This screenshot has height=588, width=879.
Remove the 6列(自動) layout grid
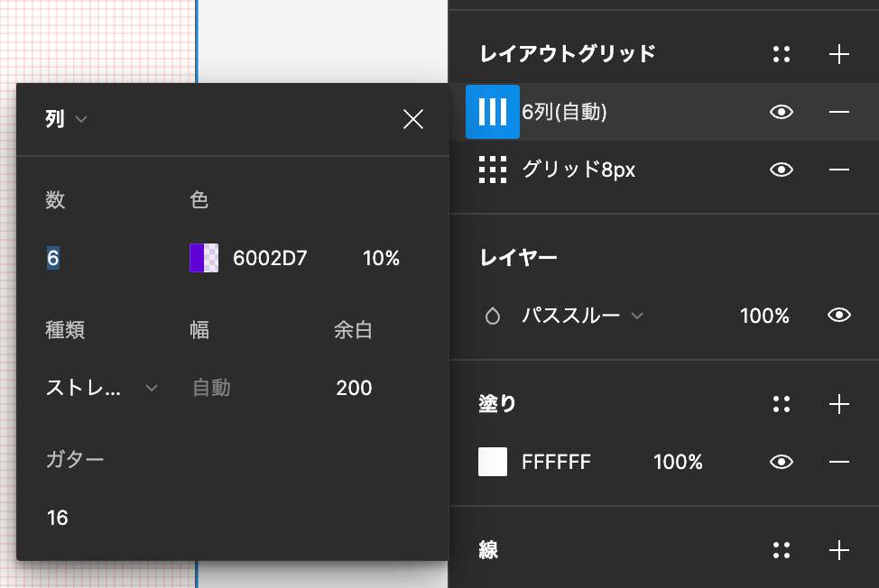838,112
